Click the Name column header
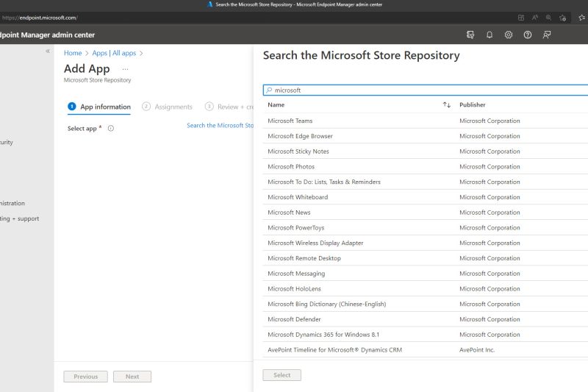 (276, 104)
